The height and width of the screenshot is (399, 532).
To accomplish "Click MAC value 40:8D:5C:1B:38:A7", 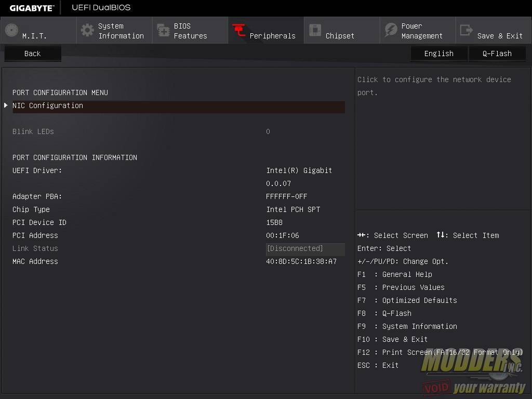I will tap(301, 262).
